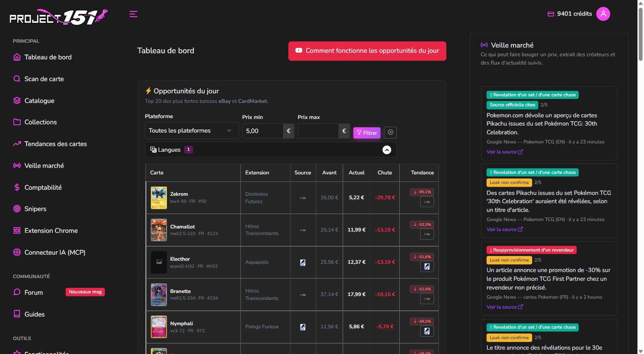Click the Scan de carte magnifier icon
Image resolution: width=644 pixels, height=354 pixels.
pos(17,79)
